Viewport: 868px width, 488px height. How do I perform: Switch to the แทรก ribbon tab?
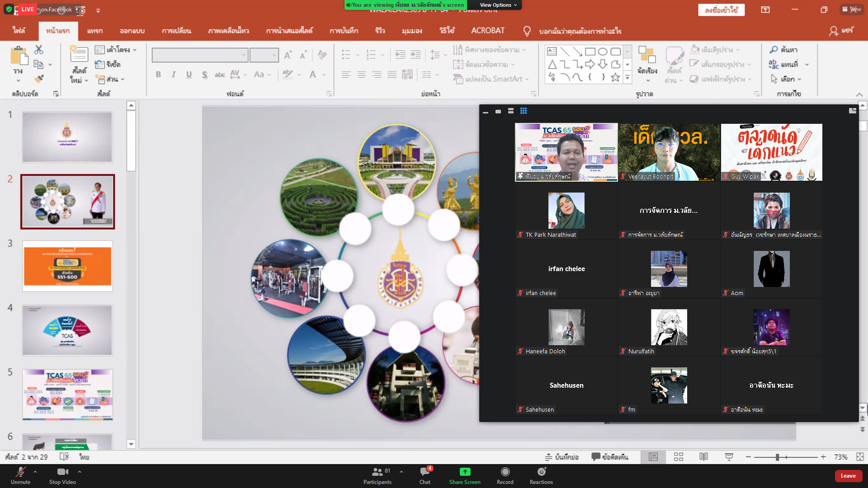pos(94,31)
